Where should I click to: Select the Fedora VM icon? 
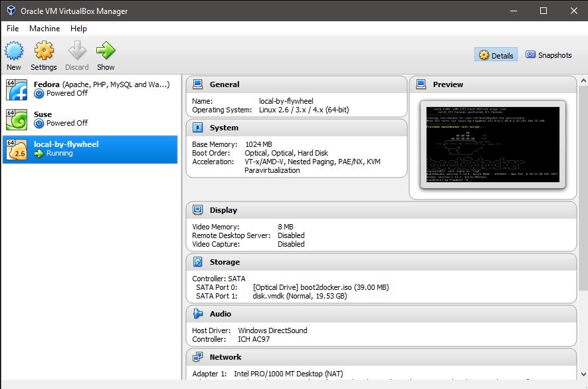pyautogui.click(x=17, y=89)
